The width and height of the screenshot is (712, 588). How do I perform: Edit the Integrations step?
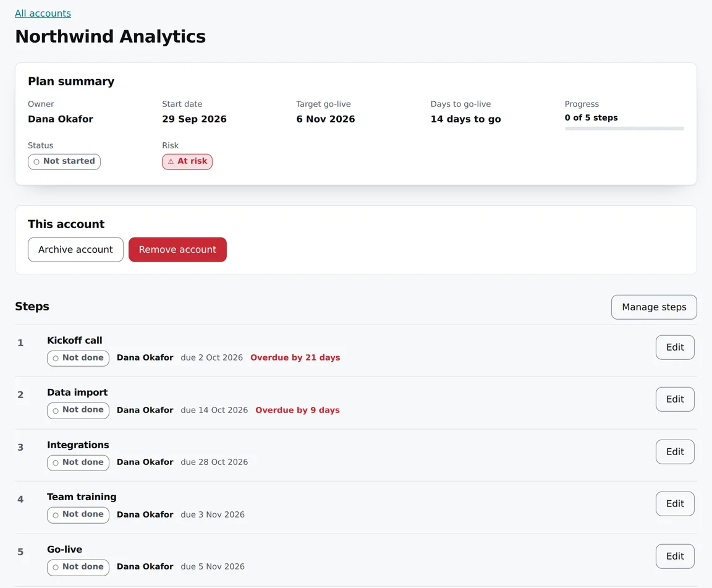[x=675, y=452]
